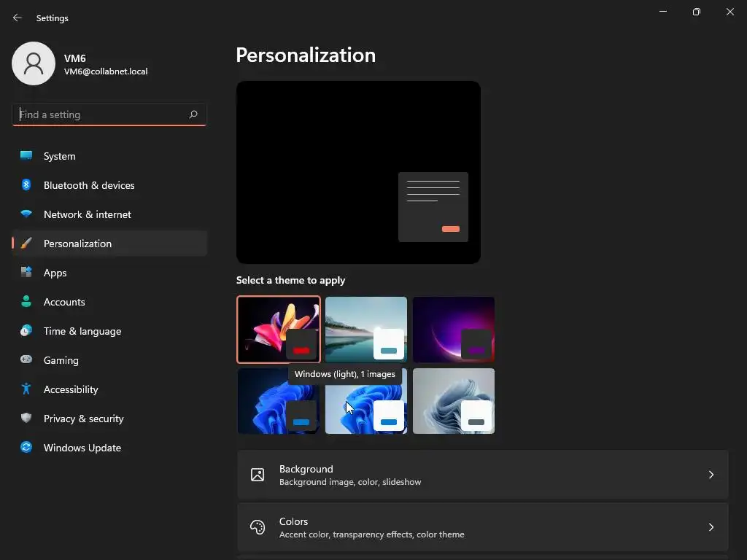
Task: Click the Network wifi icon
Action: click(26, 214)
